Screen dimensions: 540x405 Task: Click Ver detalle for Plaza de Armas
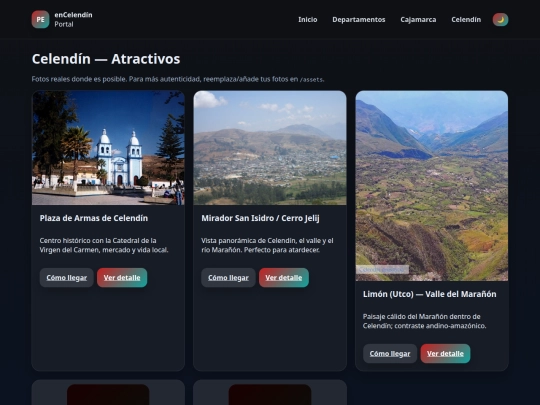coord(122,278)
